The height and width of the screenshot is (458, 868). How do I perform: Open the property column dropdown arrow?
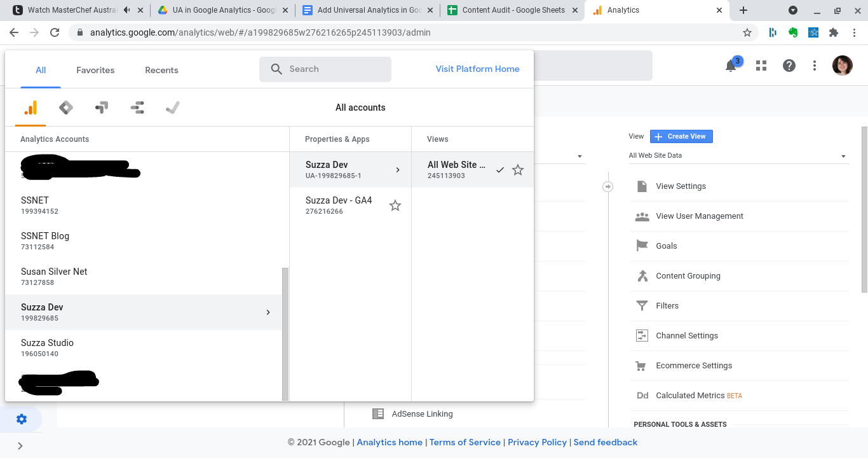coord(580,156)
